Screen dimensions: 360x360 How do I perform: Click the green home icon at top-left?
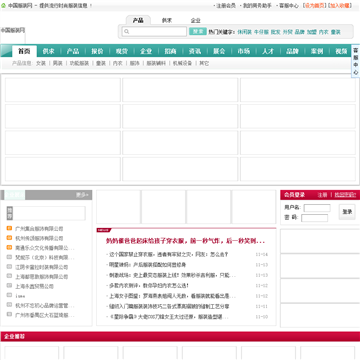(4, 5)
